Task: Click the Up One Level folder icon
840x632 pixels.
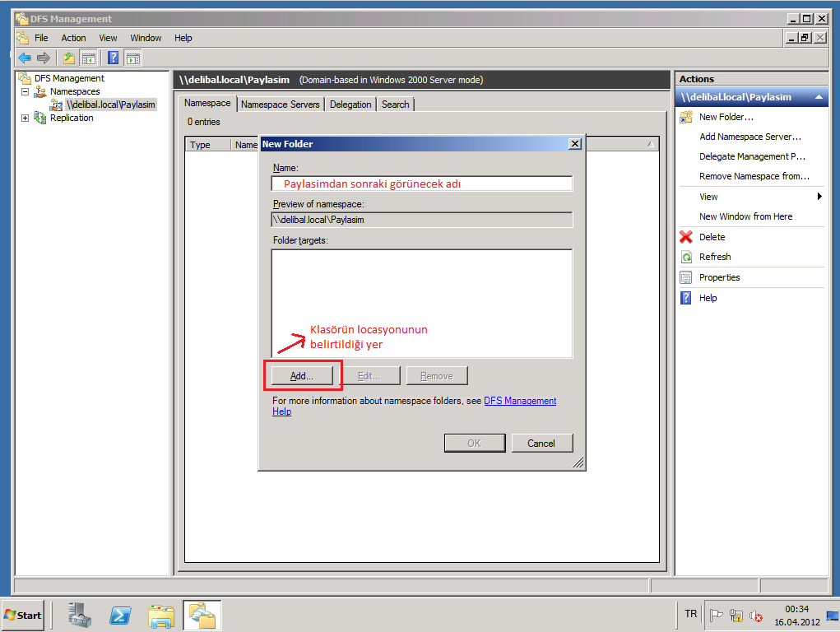Action: (x=69, y=58)
